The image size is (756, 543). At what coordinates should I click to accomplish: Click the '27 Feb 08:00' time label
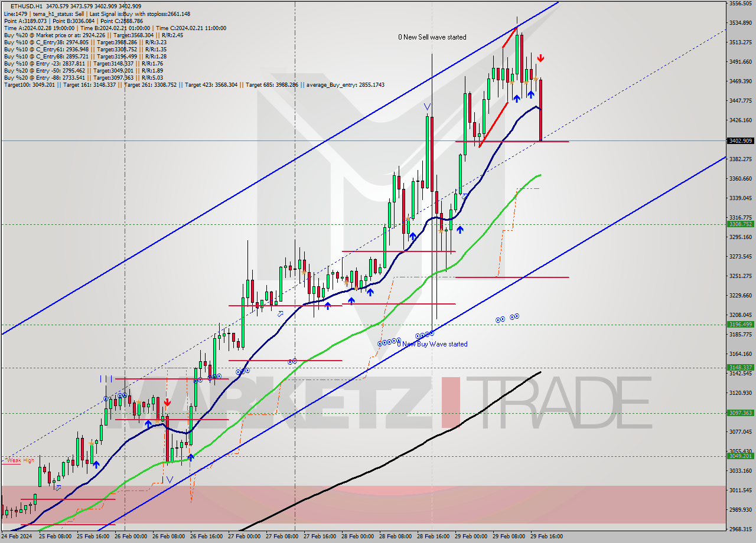pyautogui.click(x=282, y=537)
